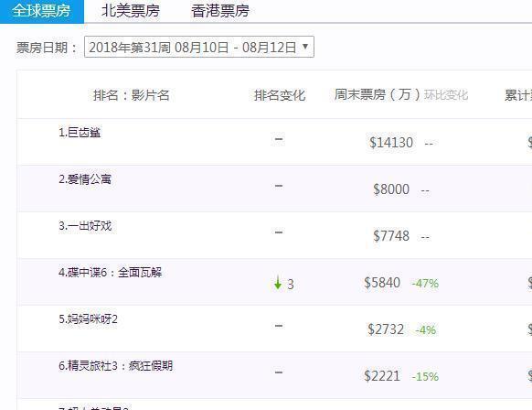Click the $8000 weekend box office value
Screen dimensions: 532x410
[391, 189]
